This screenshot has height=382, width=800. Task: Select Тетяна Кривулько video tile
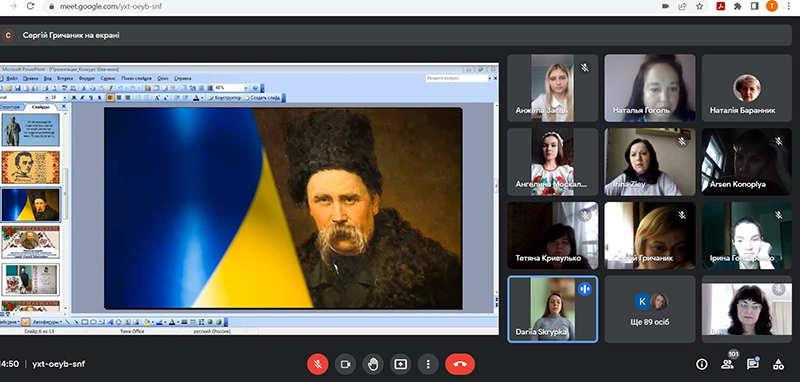tap(553, 236)
